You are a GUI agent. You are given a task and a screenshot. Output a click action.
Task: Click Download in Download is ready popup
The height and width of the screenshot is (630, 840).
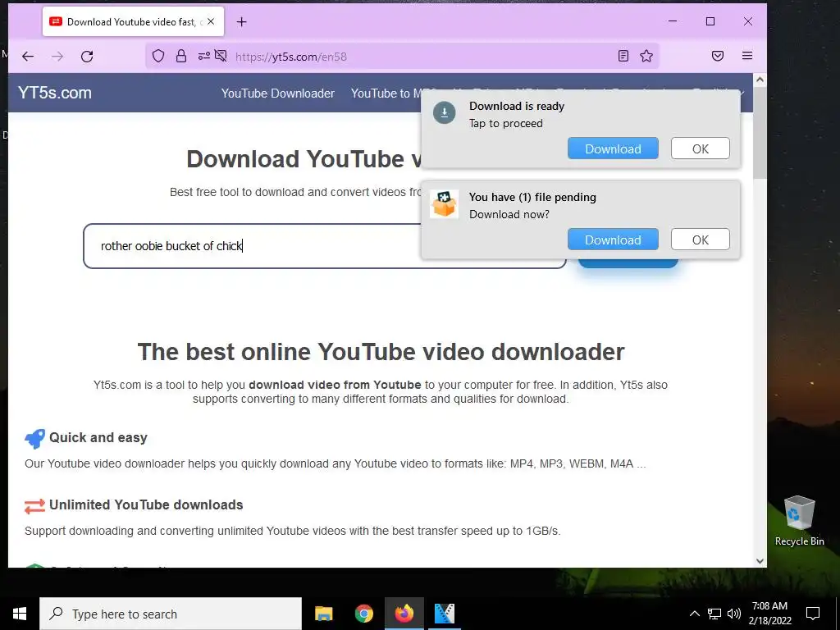pos(613,148)
